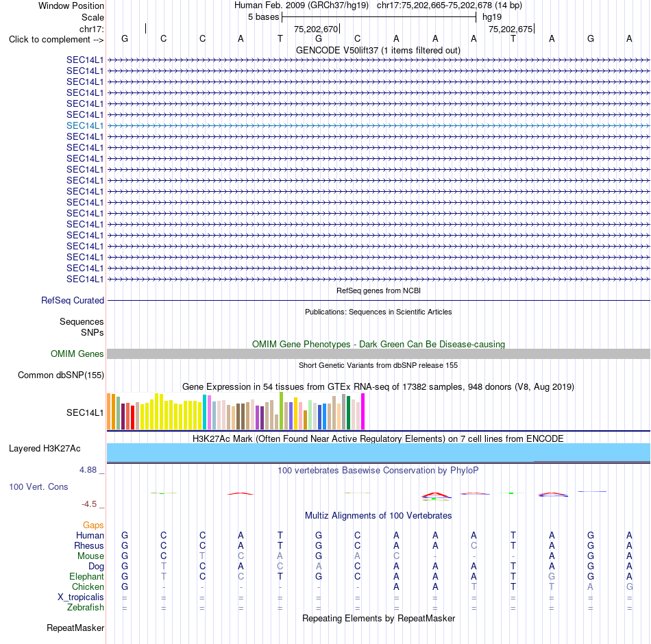Click the Dog alignment row label

tap(96, 567)
